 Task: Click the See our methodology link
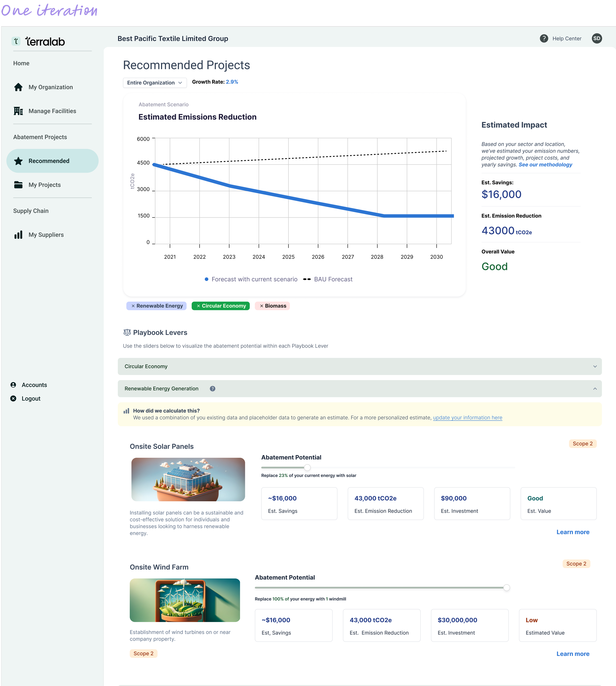545,165
